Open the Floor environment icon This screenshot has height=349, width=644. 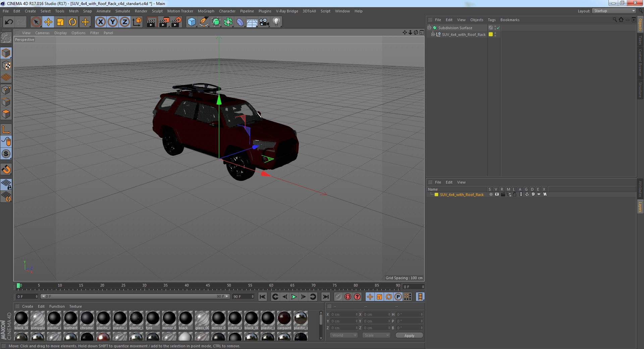(x=252, y=22)
